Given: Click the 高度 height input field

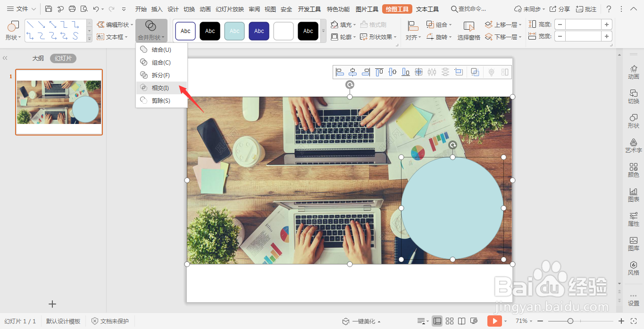Looking at the screenshot, I should [x=583, y=25].
